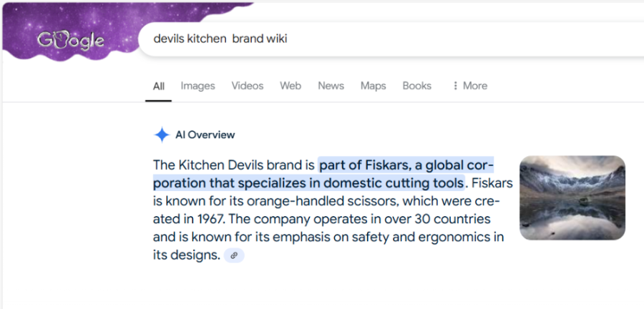Switch to the Images tab
Viewport: 644px width, 309px height.
tap(197, 86)
